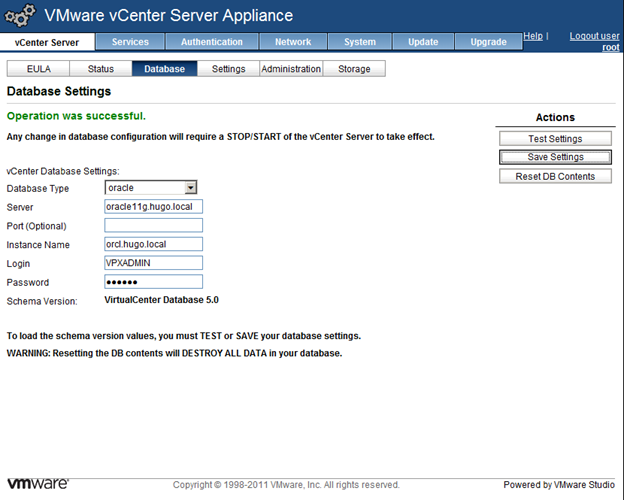Open the Update tab
This screenshot has width=624, height=500.
(x=423, y=42)
